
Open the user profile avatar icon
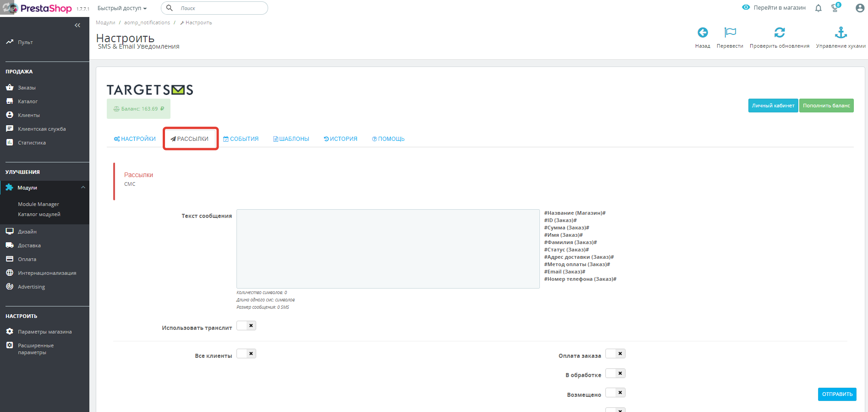(x=860, y=8)
